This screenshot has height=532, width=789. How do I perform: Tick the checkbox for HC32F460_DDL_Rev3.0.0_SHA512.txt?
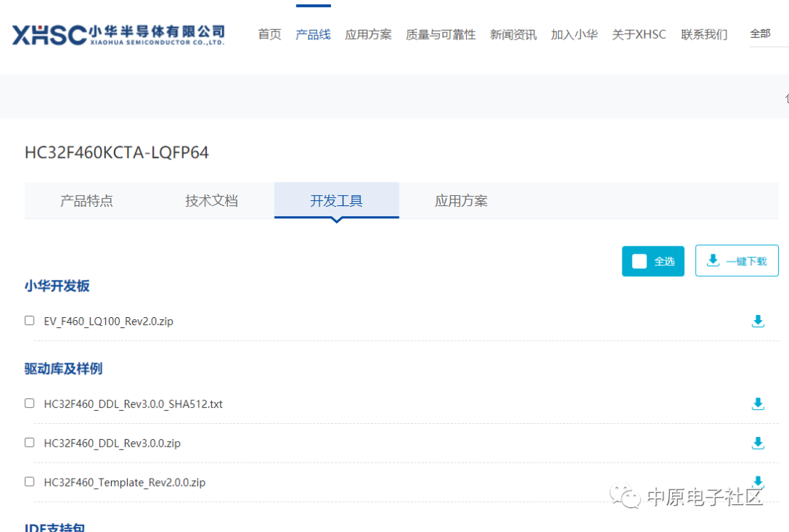click(x=30, y=403)
